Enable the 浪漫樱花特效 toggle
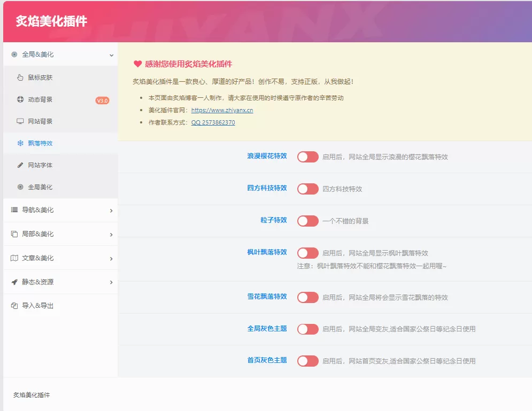532x411 pixels. click(307, 157)
